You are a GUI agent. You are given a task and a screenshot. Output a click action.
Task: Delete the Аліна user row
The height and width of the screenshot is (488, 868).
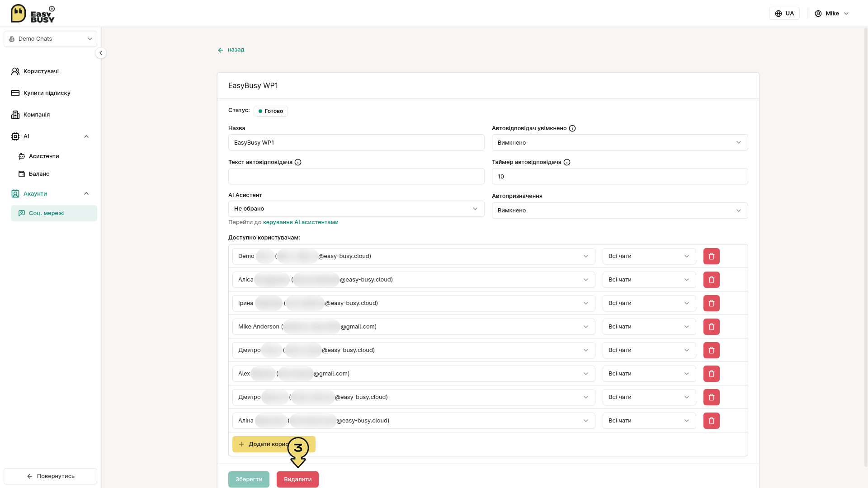tap(712, 421)
